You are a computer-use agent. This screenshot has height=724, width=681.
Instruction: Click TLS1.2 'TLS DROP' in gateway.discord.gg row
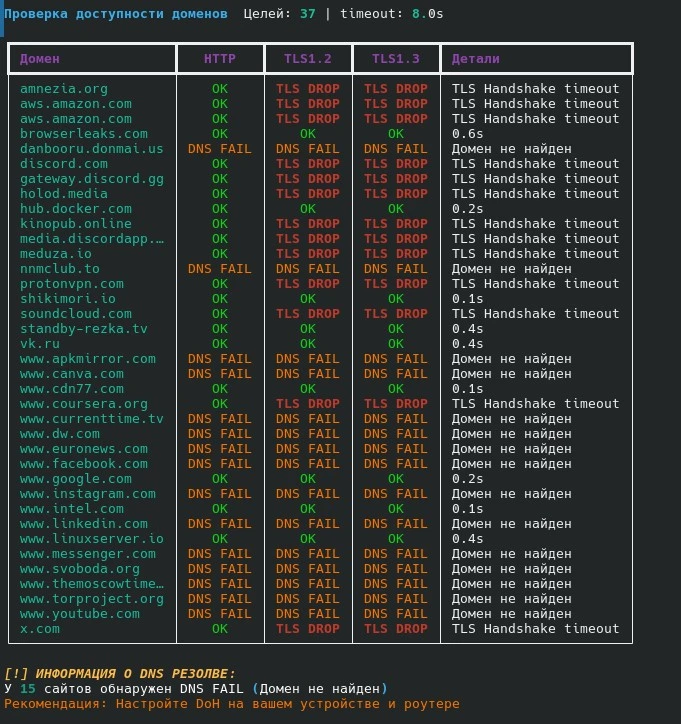click(x=308, y=179)
